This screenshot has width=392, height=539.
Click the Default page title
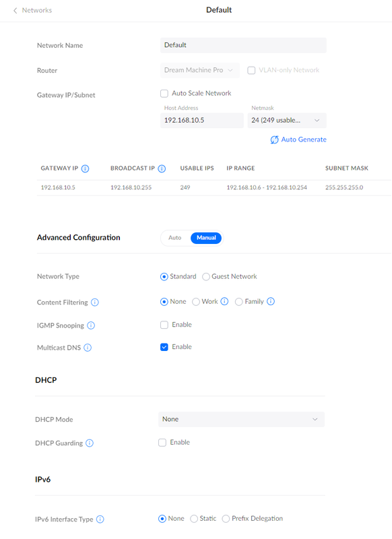click(x=219, y=10)
